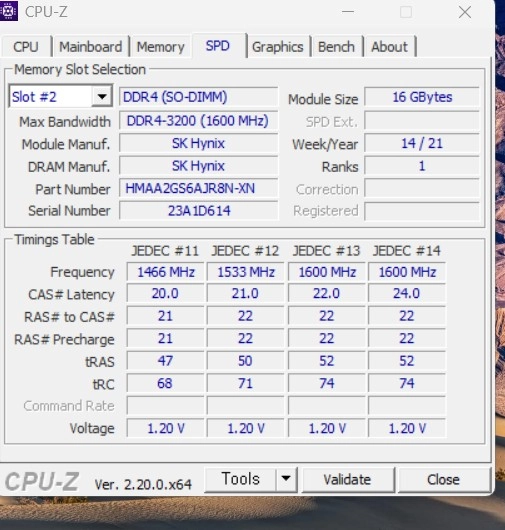Click the DDR4-3200 (1600 MHz) bandwidth field
The image size is (505, 530).
pyautogui.click(x=198, y=121)
